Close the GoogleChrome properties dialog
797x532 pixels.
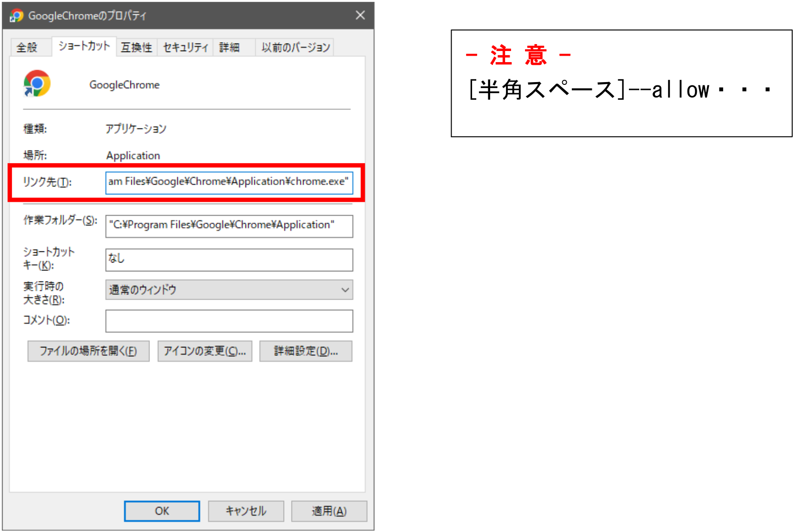pos(360,15)
